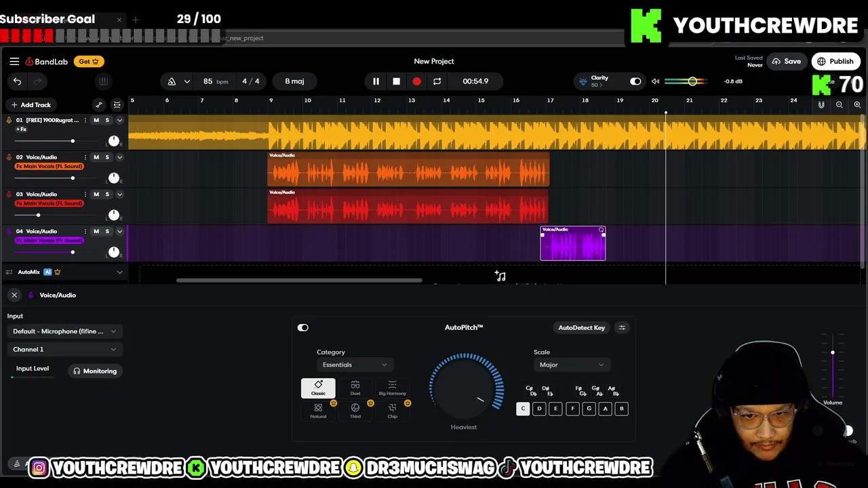Image resolution: width=868 pixels, height=488 pixels.
Task: Pause playback
Action: (376, 81)
